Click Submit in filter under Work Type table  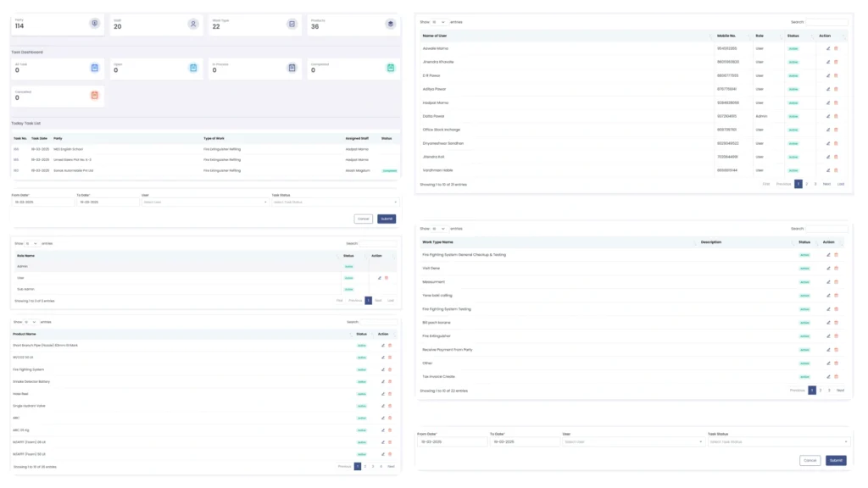pyautogui.click(x=836, y=460)
